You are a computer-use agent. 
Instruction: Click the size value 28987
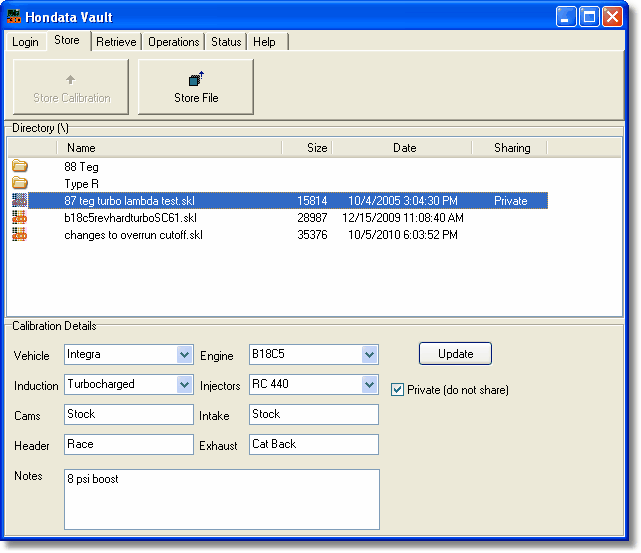pyautogui.click(x=312, y=218)
